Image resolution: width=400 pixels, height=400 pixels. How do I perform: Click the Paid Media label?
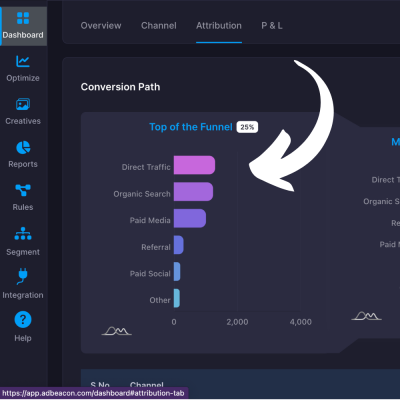click(150, 220)
